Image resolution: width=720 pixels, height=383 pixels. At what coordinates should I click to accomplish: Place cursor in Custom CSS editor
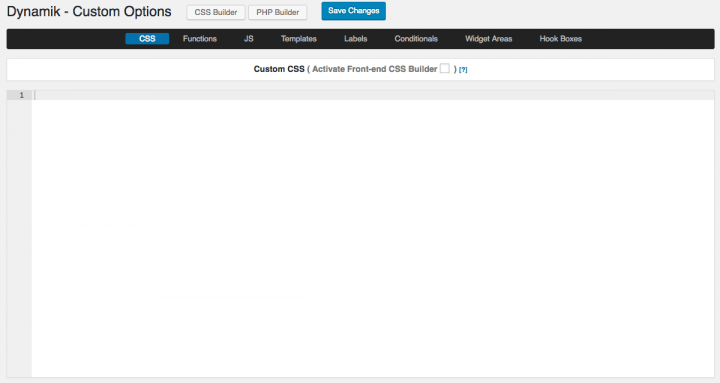click(373, 234)
